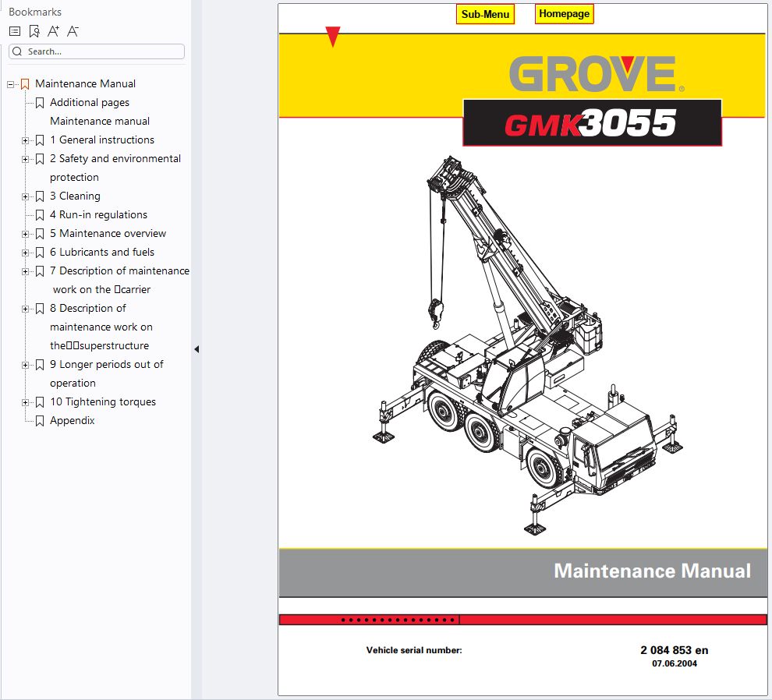772x700 pixels.
Task: Click bookmark icon beside 3 Cleaning
Action: 40,196
